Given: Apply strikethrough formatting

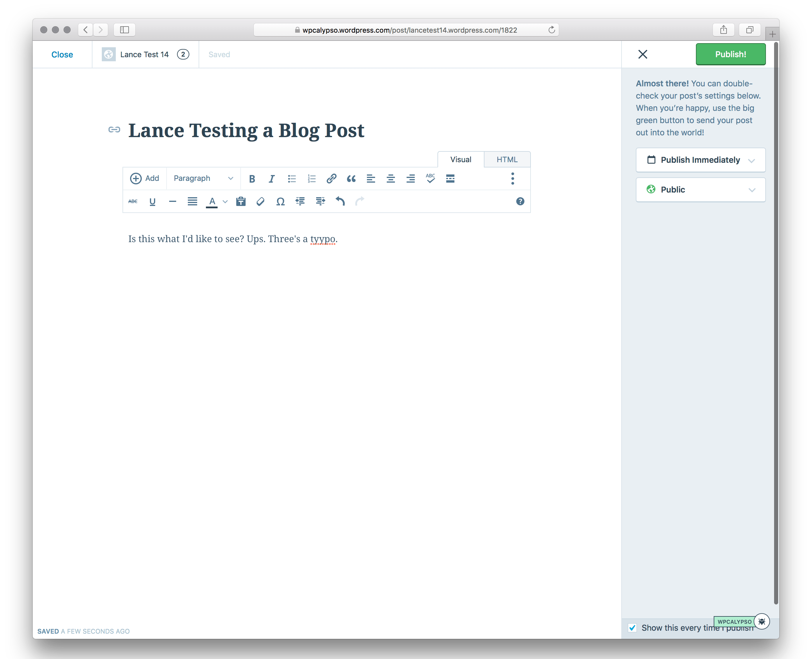Looking at the screenshot, I should click(133, 202).
